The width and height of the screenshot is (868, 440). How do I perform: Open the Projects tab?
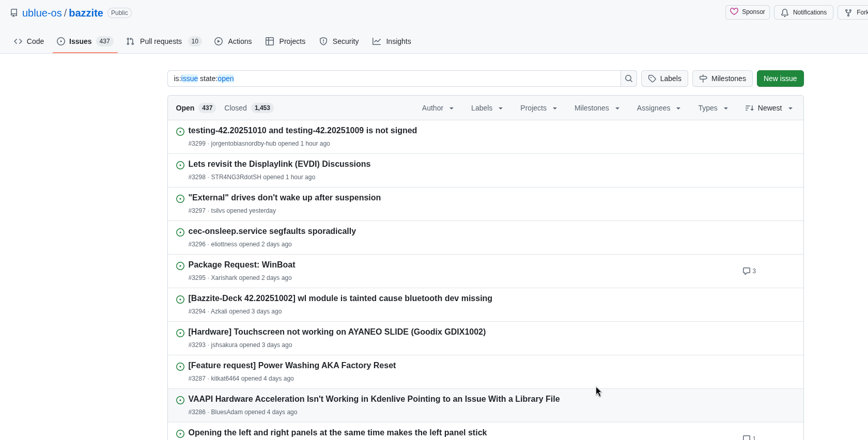point(285,41)
